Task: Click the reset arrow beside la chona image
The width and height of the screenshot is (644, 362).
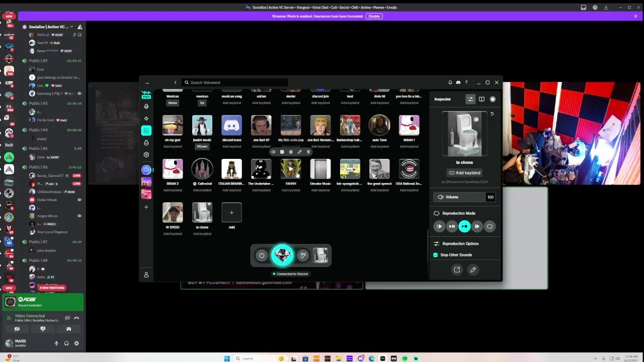Action: (492, 114)
